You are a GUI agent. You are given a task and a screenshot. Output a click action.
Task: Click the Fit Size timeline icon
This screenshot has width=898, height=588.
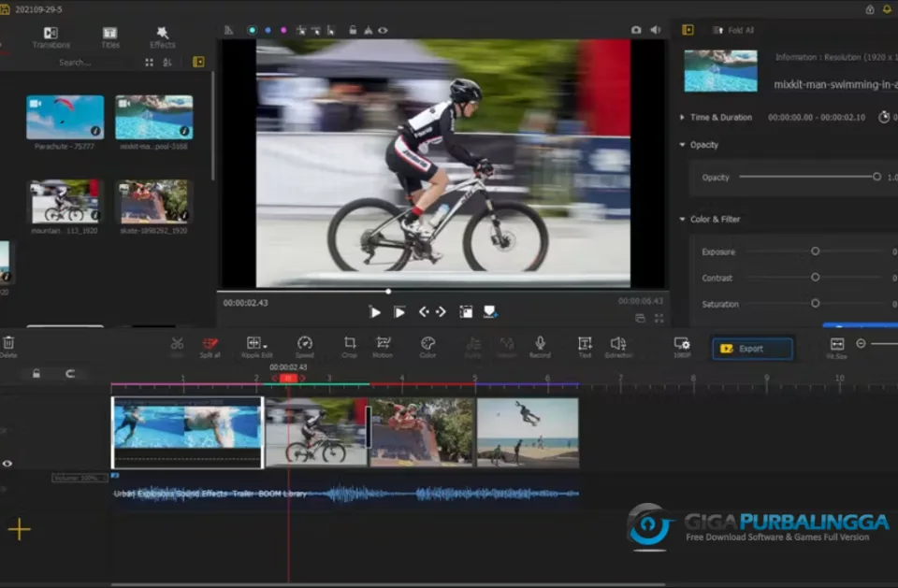pos(836,347)
